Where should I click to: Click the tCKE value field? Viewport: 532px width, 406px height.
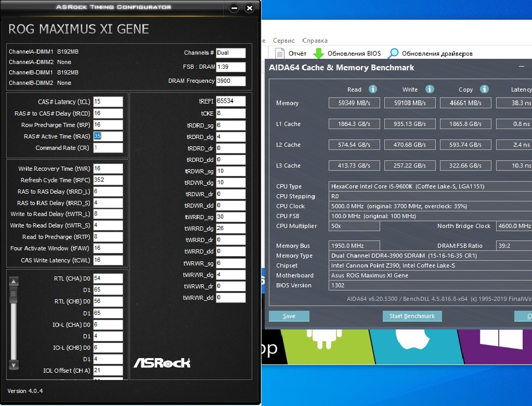click(231, 113)
